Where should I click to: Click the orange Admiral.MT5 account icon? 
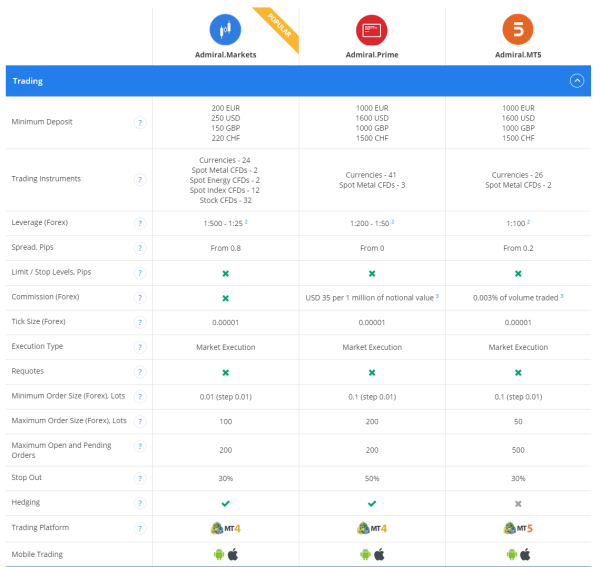click(518, 29)
